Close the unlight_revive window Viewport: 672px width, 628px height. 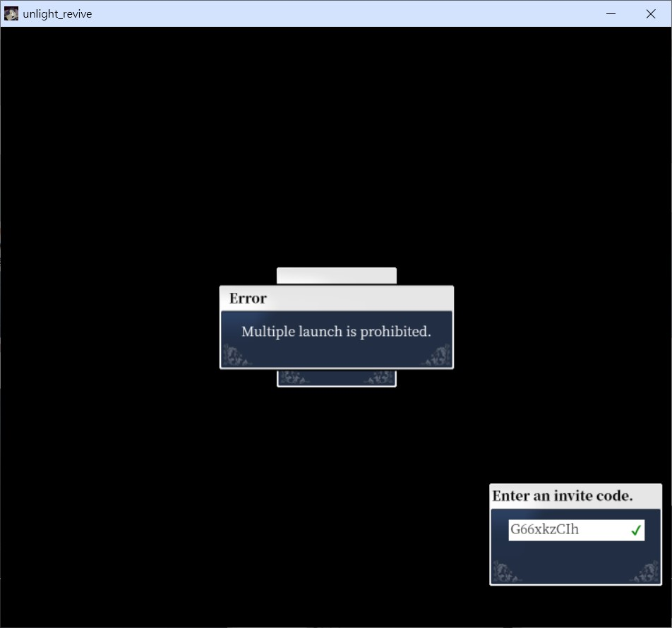tap(651, 13)
